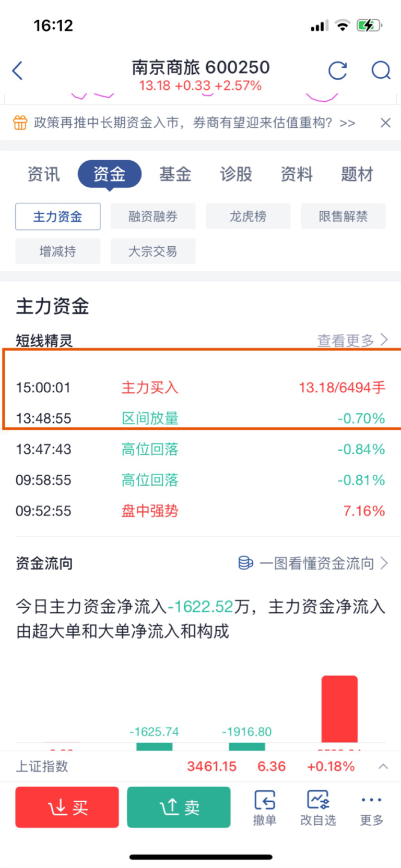Tap the coin icon beside 一图看懂资金流向
Screen dimensions: 401x868
tap(245, 563)
